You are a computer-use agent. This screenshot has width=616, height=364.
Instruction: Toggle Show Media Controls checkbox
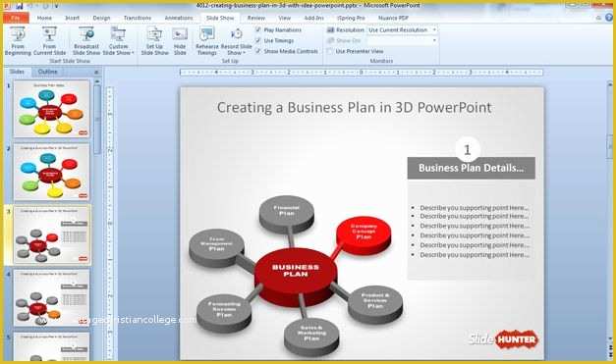258,51
